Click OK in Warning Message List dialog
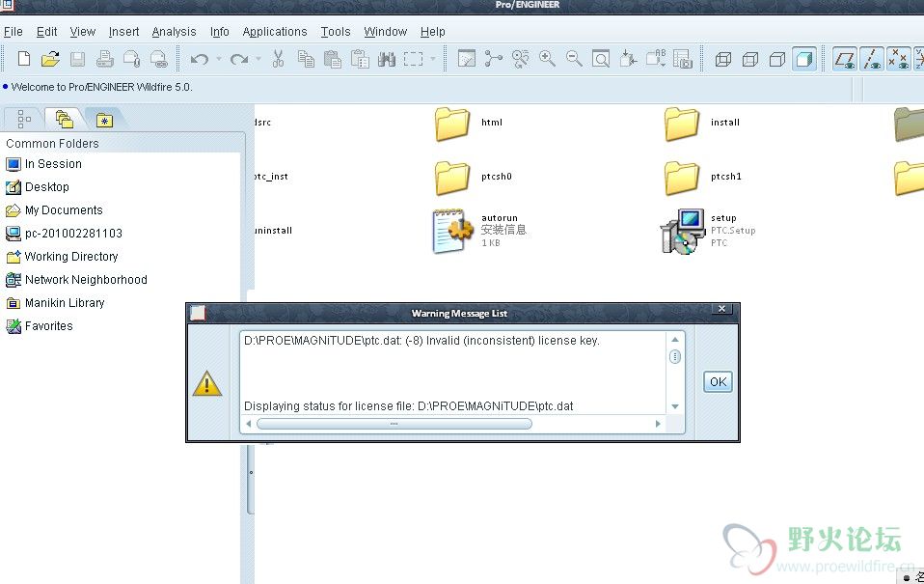The image size is (924, 584). 718,381
